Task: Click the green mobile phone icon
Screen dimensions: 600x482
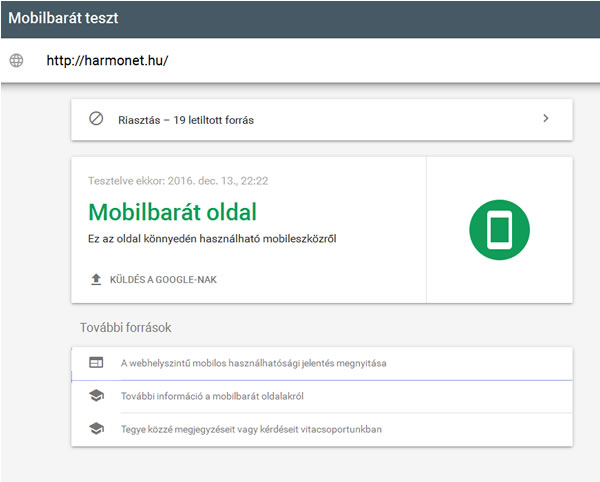Action: click(x=499, y=230)
